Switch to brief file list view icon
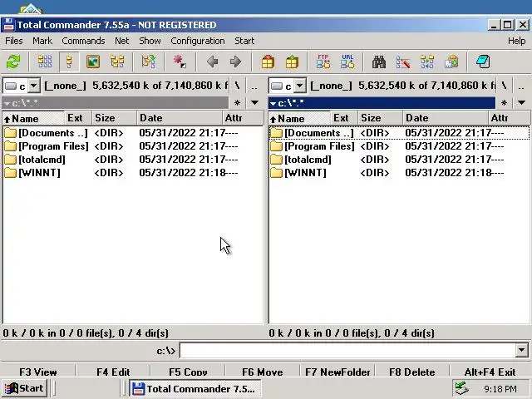Image resolution: width=532 pixels, height=399 pixels. (x=45, y=62)
